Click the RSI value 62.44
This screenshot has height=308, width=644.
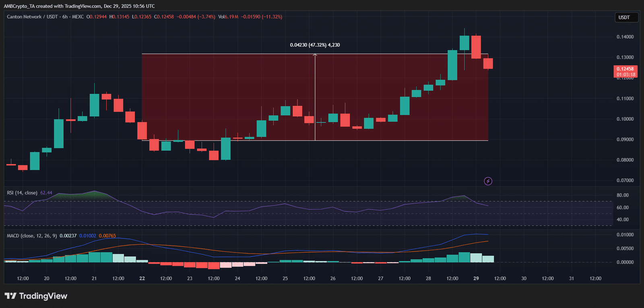pyautogui.click(x=46, y=193)
